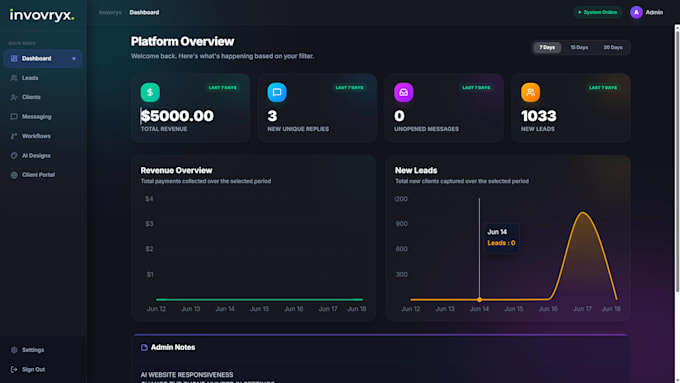This screenshot has width=680, height=383.
Task: Click the green dollar Total Revenue icon
Action: point(150,92)
